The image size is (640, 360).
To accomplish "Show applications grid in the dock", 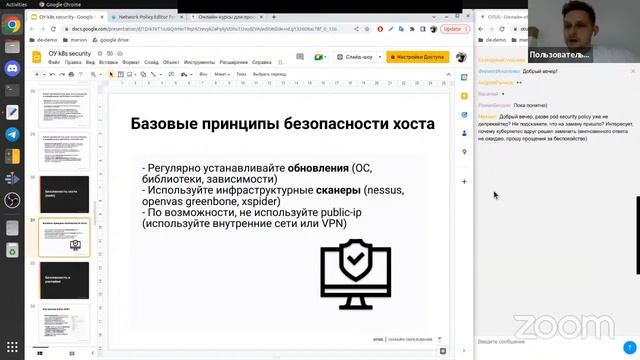I will click(x=12, y=347).
